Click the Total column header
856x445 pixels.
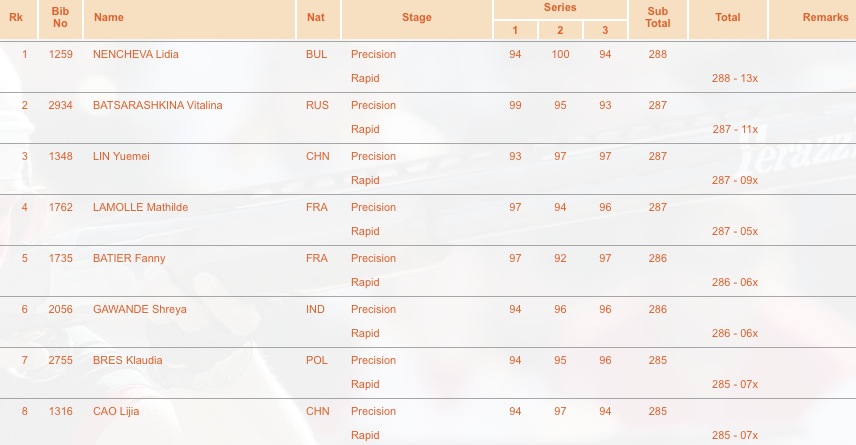coord(728,17)
